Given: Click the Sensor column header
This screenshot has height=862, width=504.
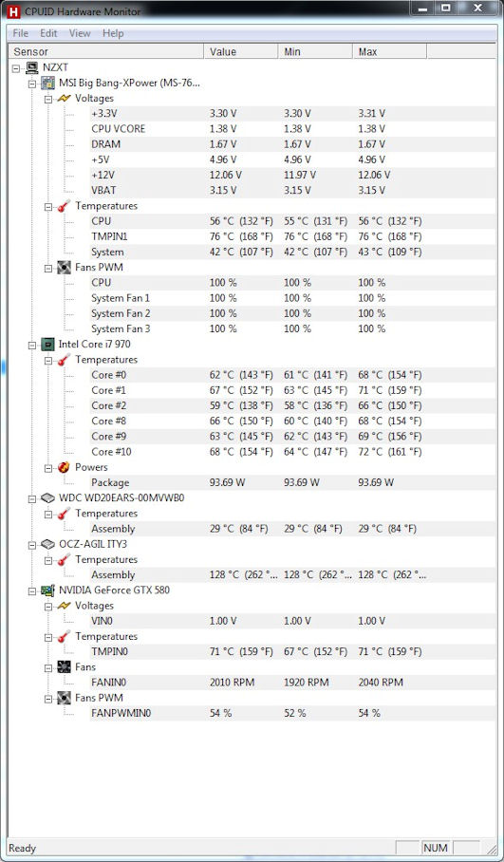Looking at the screenshot, I should pyautogui.click(x=106, y=51).
